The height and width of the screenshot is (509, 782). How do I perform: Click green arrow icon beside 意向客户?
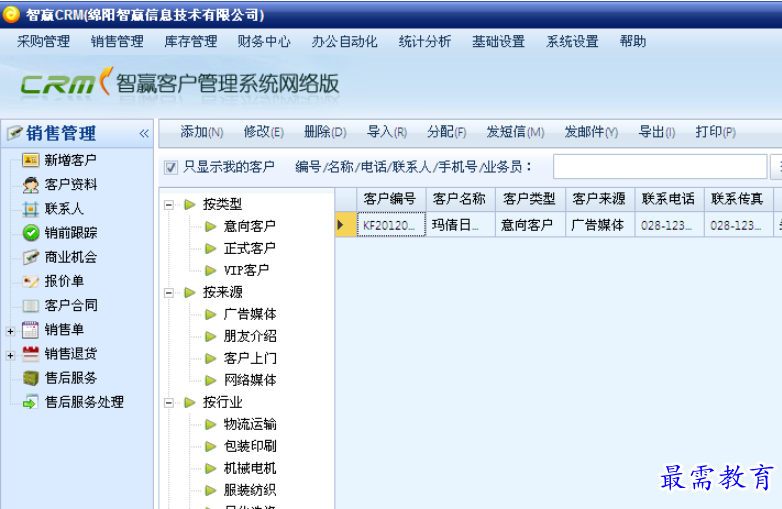(x=210, y=226)
